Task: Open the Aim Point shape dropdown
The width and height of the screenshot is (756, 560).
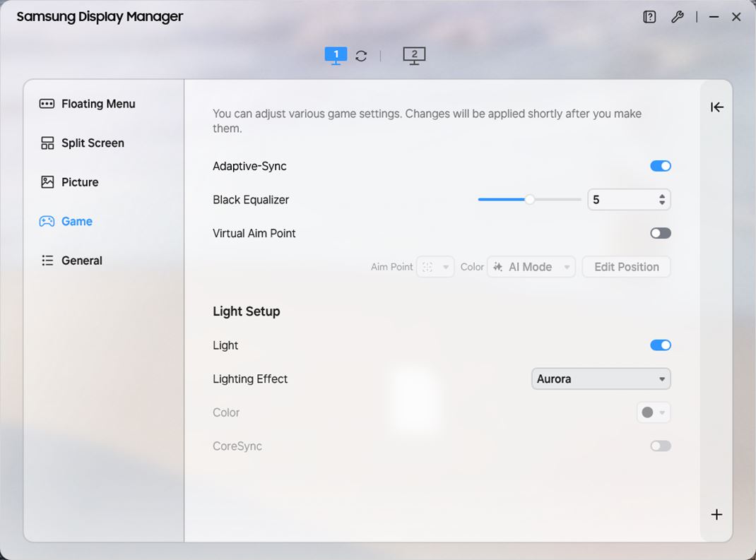Action: 435,266
